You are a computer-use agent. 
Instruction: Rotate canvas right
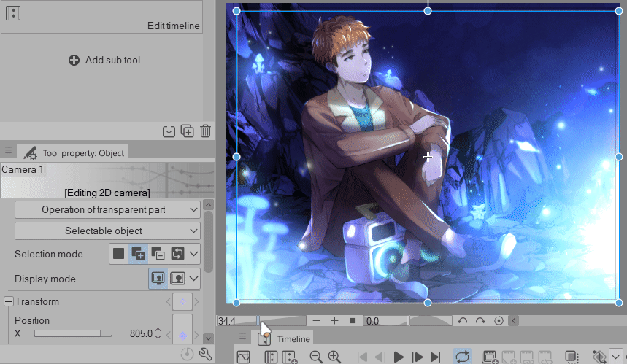click(480, 321)
